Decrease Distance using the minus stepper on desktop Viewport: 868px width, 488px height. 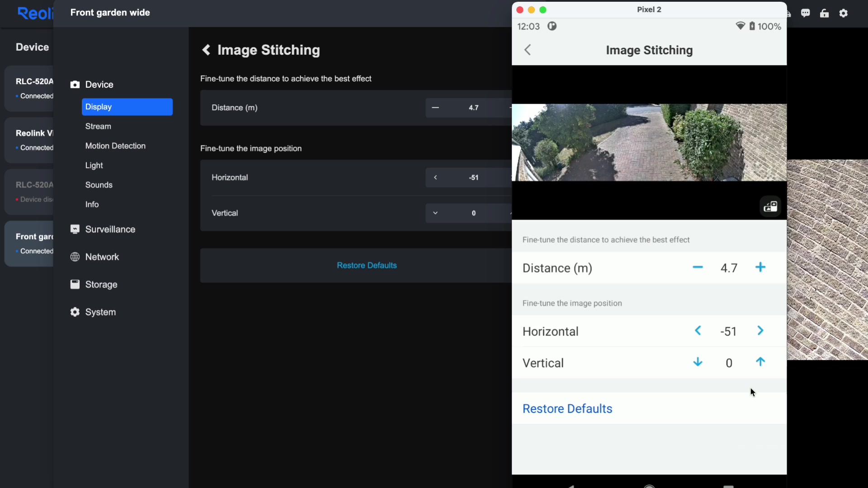[x=435, y=108]
